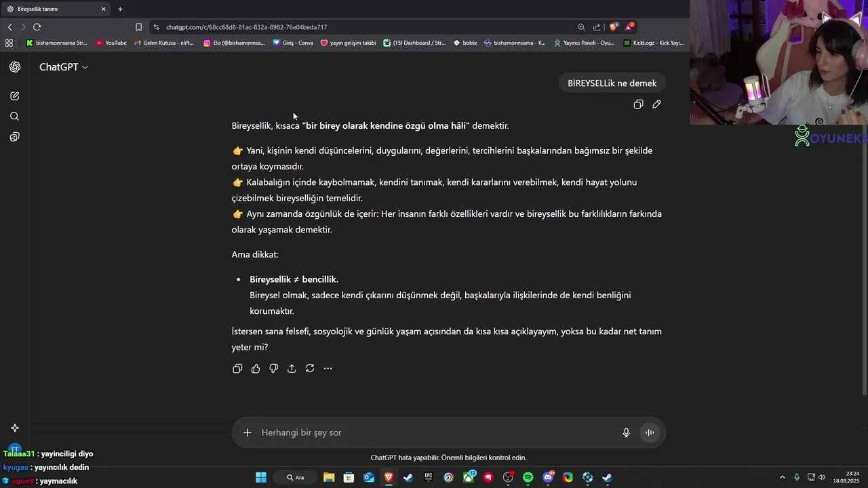Copy the ChatGPT response
Screen dimensions: 868x488
[237, 369]
